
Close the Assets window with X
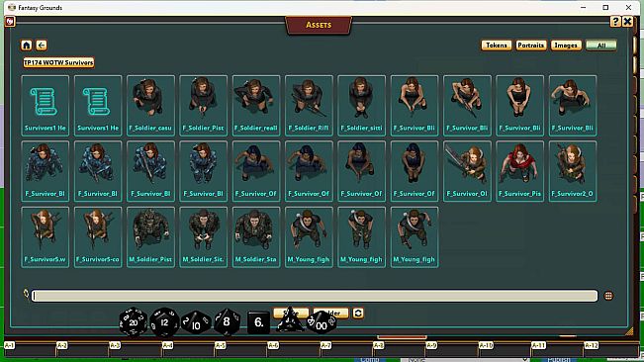tap(627, 22)
